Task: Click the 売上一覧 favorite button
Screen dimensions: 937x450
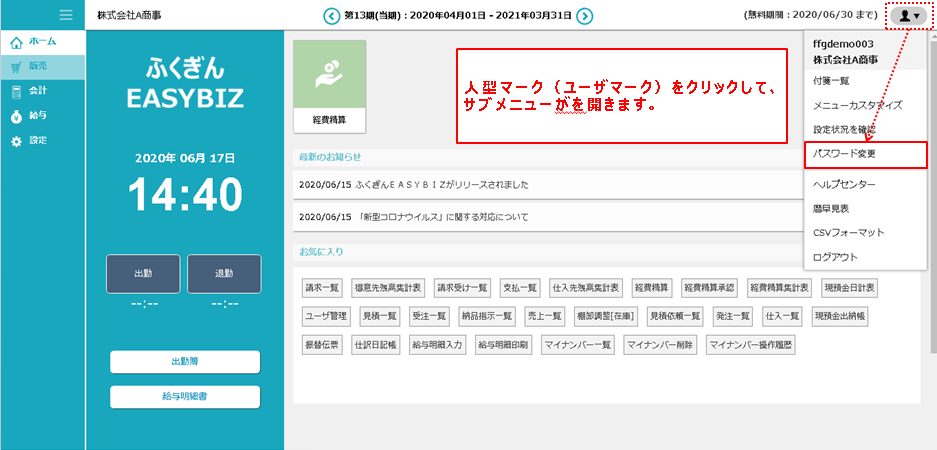Action: coord(544,316)
